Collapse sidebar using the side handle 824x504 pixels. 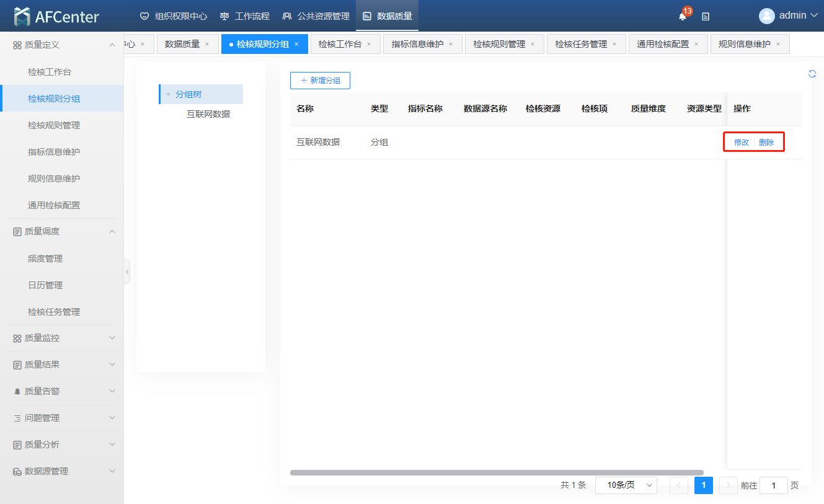pyautogui.click(x=127, y=272)
